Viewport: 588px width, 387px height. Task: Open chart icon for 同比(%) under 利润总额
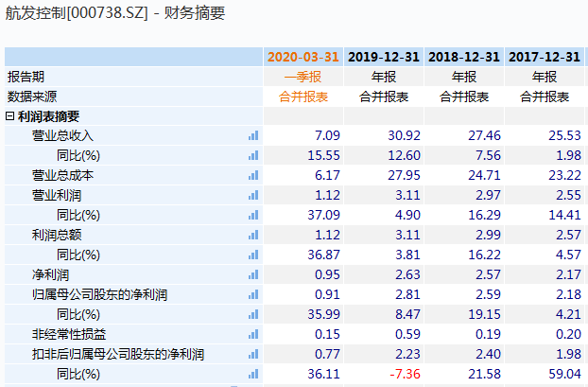(253, 255)
